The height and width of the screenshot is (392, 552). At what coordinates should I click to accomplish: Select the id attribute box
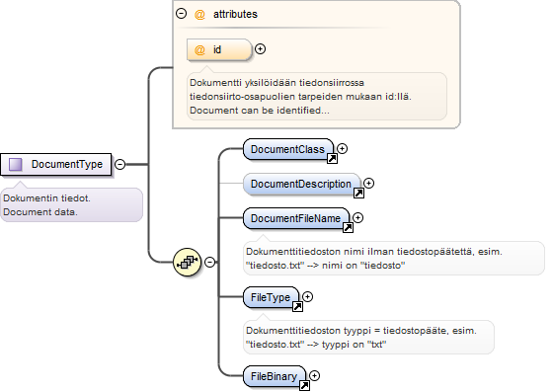pyautogui.click(x=219, y=50)
